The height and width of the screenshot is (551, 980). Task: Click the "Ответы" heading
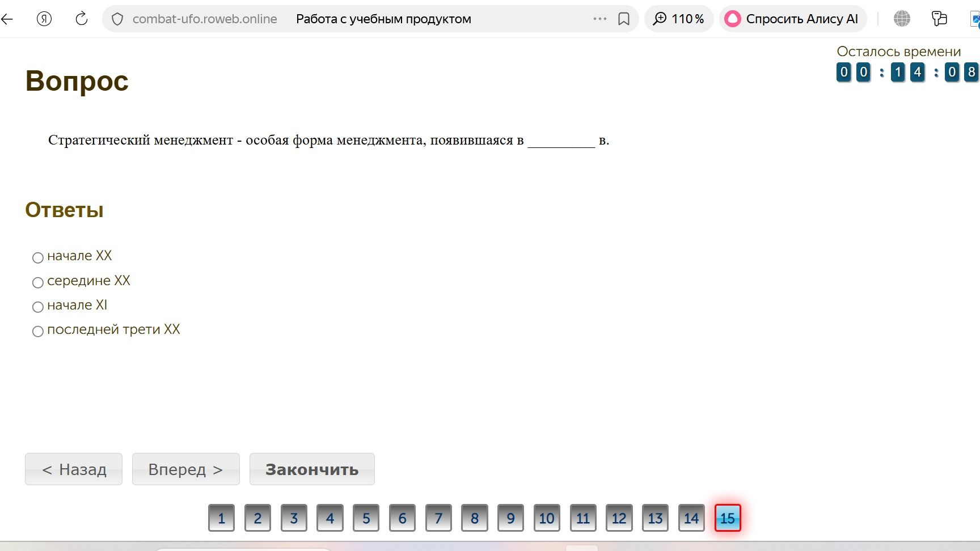coord(64,210)
